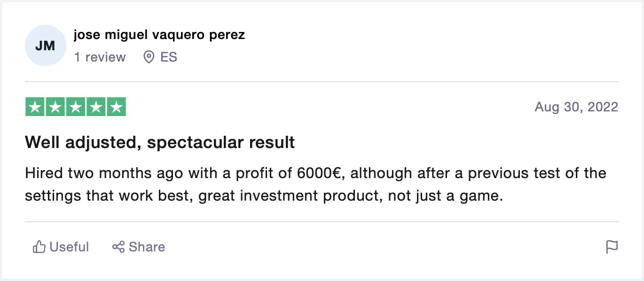The width and height of the screenshot is (644, 281).
Task: Click the second green rating star
Action: pos(55,107)
